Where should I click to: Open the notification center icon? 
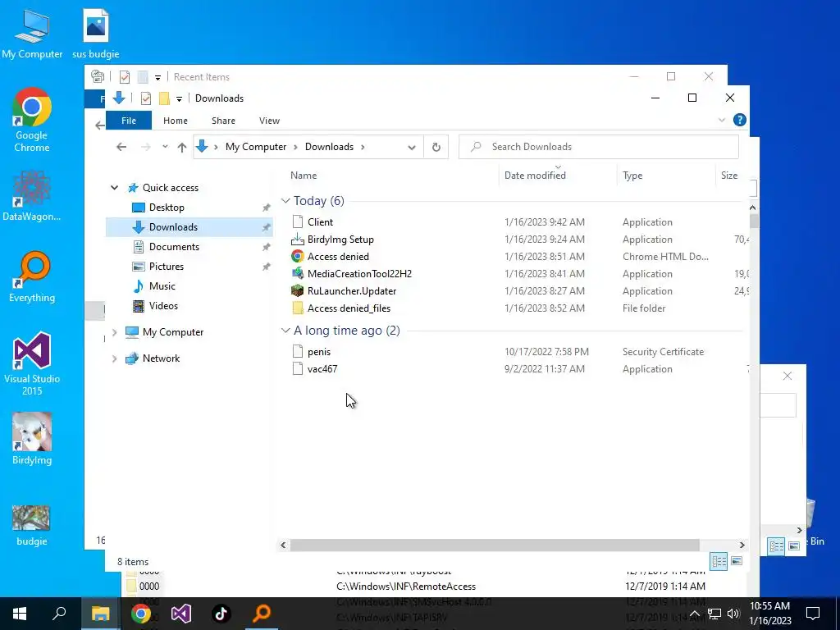[x=813, y=614]
